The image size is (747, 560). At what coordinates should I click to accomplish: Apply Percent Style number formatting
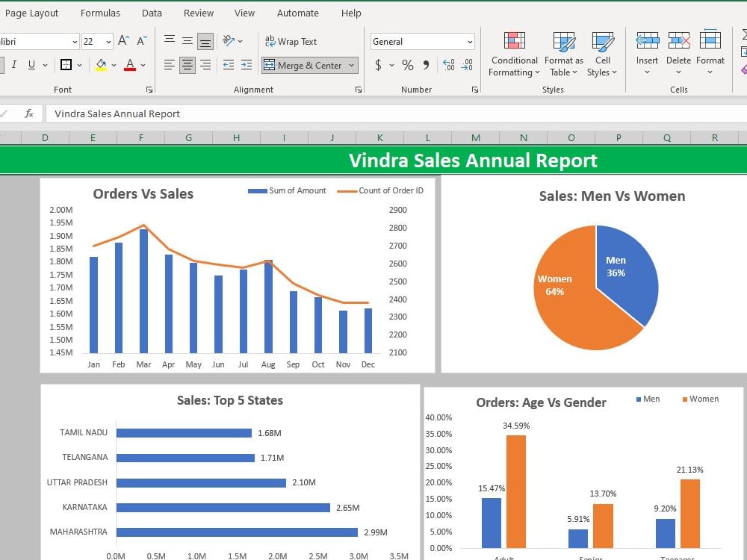[406, 65]
